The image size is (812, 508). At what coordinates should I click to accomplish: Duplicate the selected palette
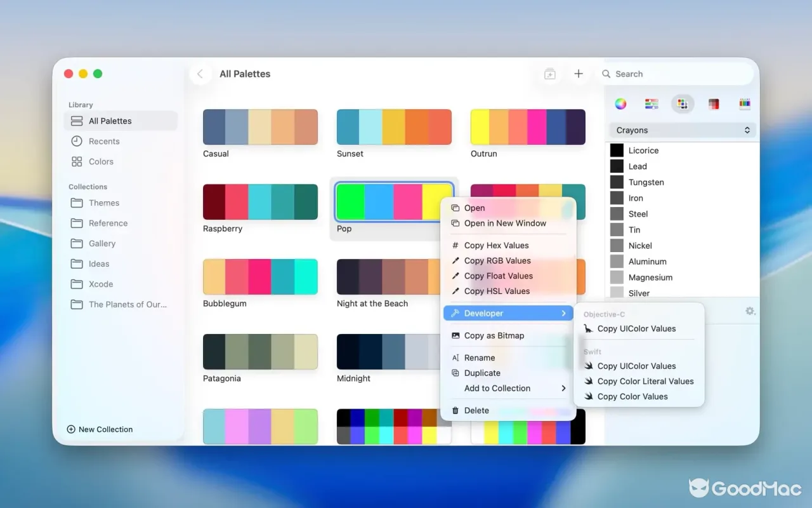pos(508,373)
